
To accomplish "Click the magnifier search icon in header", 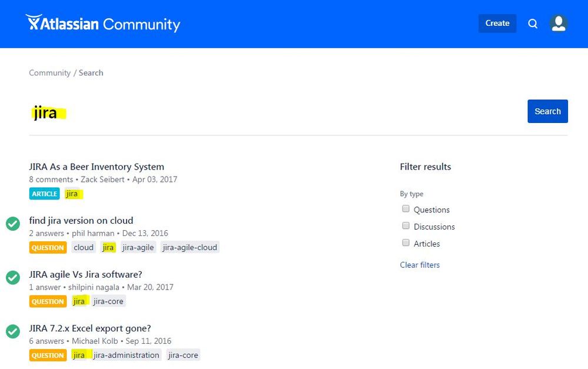I will click(x=533, y=24).
